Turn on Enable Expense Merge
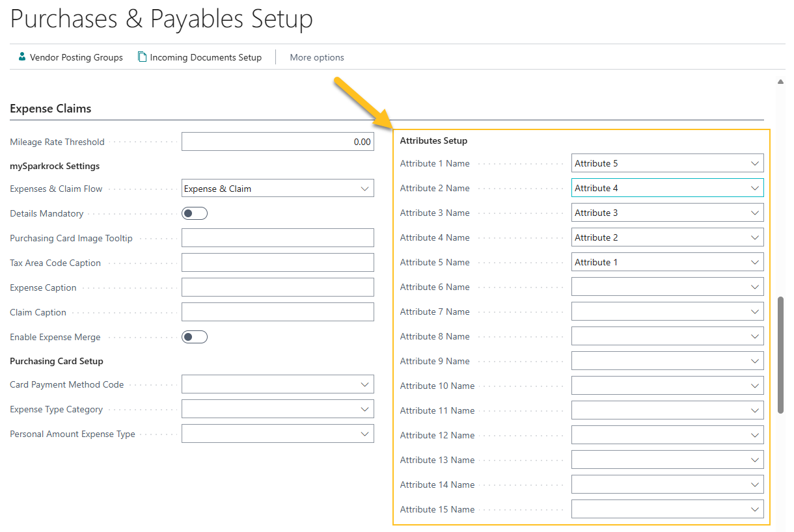The height and width of the screenshot is (532, 794). click(x=194, y=336)
